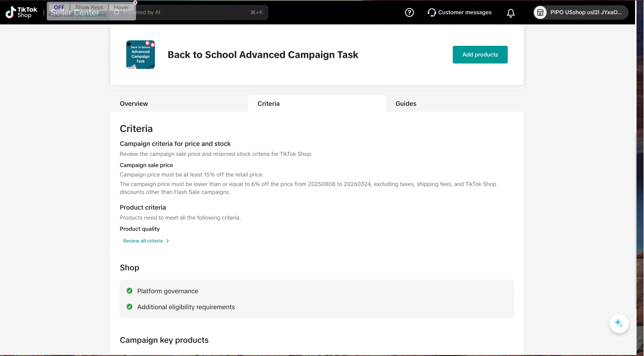Click the Back to School campaign thumbnail

[140, 55]
